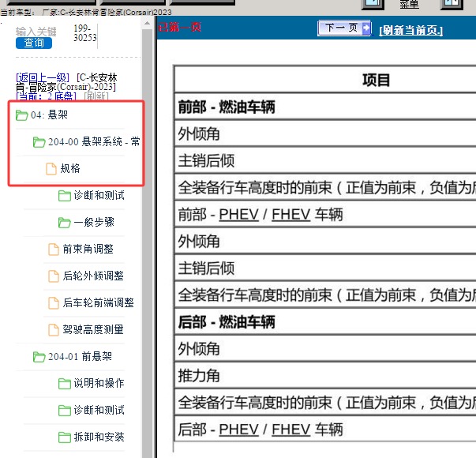This screenshot has width=476, height=458.
Task: Click the sidebar scrollbar up arrow
Action: (x=148, y=24)
